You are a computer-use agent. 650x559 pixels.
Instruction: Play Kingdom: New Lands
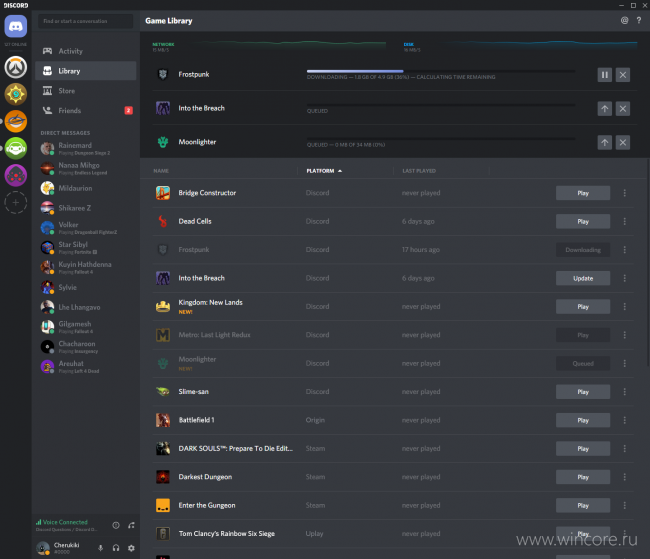click(x=583, y=306)
